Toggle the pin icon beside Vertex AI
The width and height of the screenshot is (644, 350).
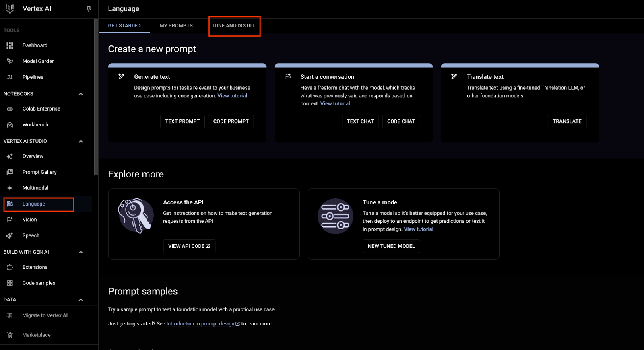[x=89, y=9]
